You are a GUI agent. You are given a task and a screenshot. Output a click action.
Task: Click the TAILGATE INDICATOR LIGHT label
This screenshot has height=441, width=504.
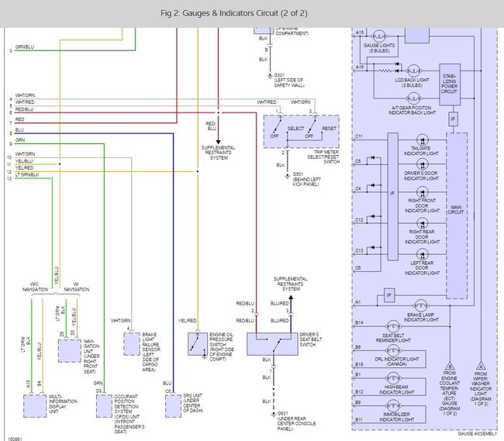[x=421, y=151]
